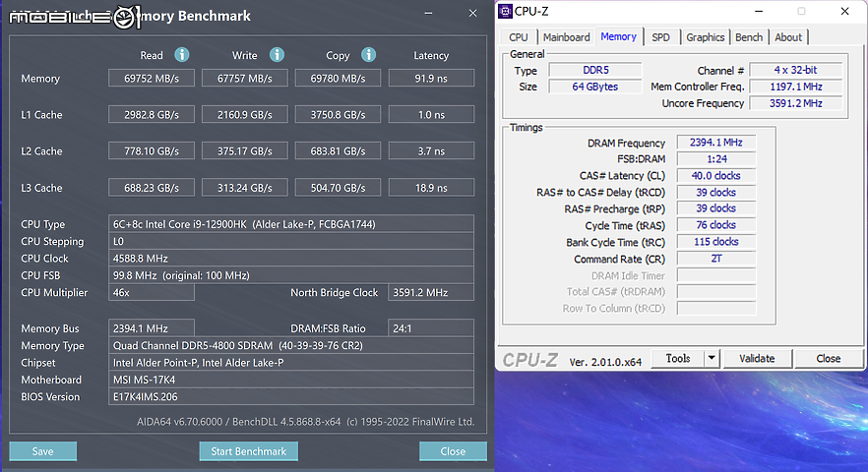Click the DRAM Frequency value field

715,143
